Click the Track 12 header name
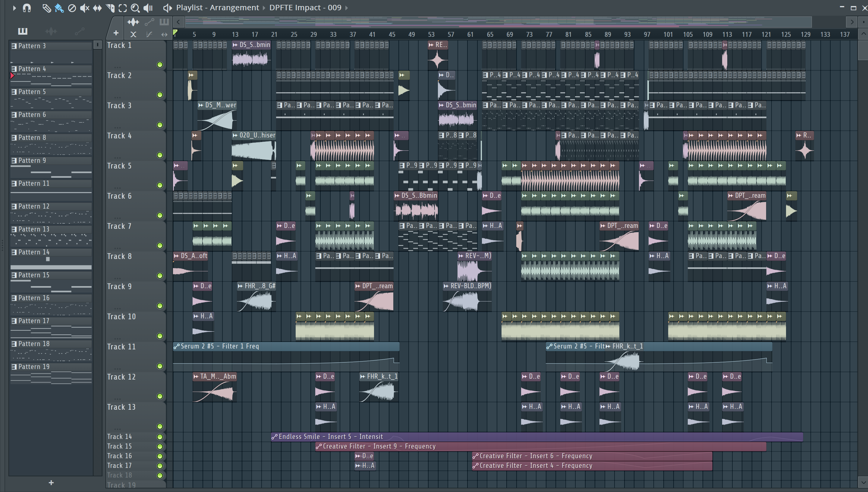This screenshot has width=868, height=492. pyautogui.click(x=121, y=377)
